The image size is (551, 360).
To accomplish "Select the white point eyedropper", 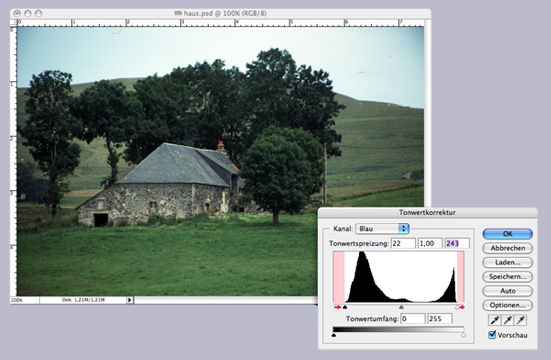I will 521,320.
